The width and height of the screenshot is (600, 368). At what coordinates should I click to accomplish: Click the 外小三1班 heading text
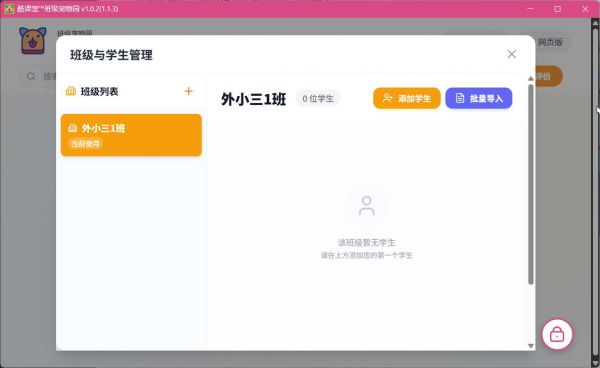coord(253,99)
